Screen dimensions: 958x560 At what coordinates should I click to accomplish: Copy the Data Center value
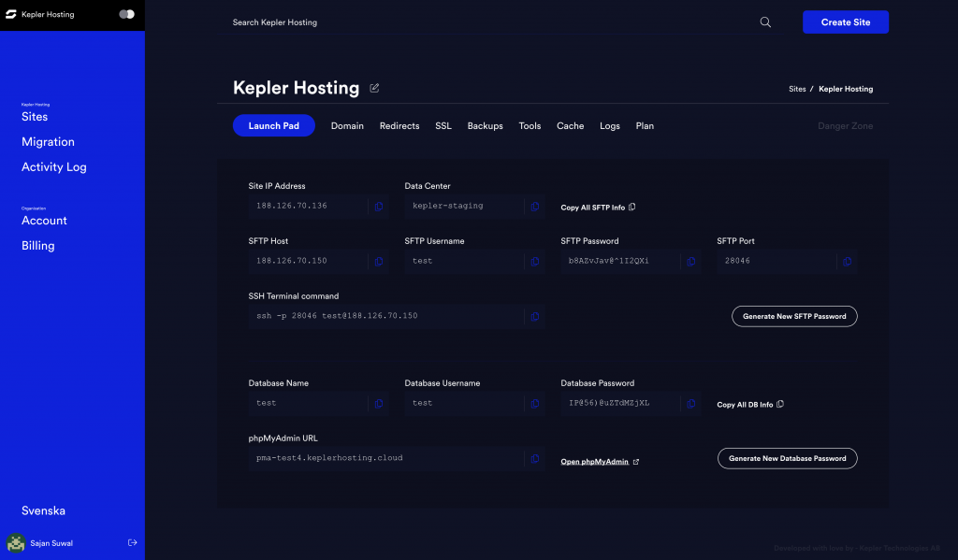pos(535,207)
